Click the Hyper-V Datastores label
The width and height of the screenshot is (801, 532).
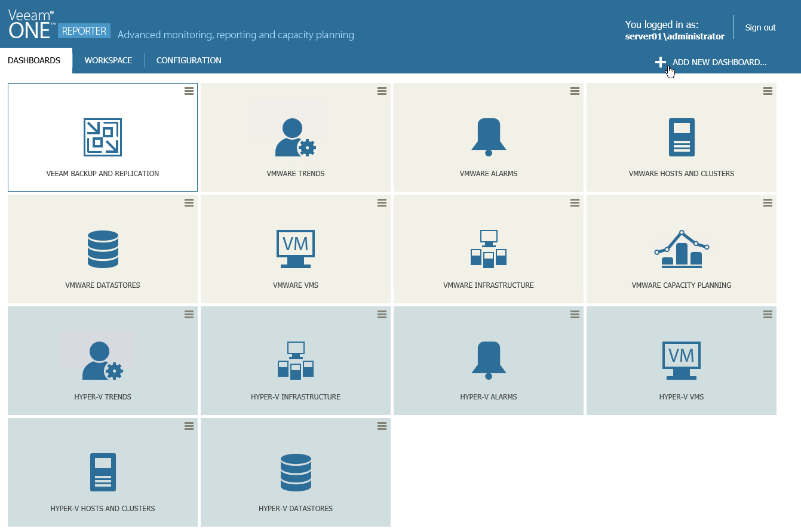[x=296, y=509]
